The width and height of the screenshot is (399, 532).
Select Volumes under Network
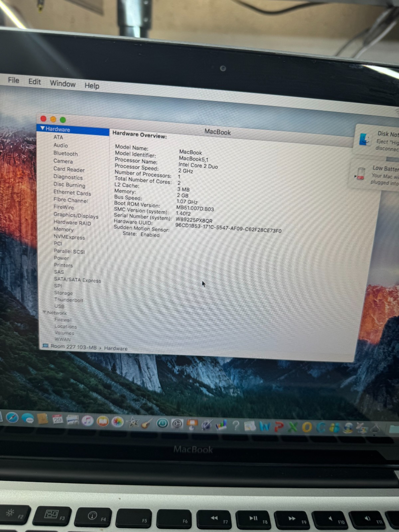[65, 333]
